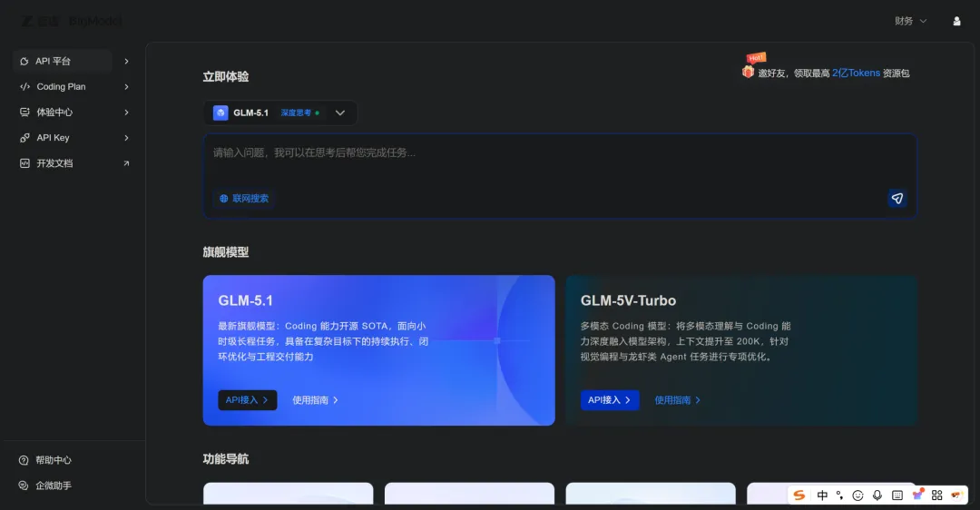
Task: Click the 企微助手 chat-bubble icon
Action: click(x=24, y=485)
